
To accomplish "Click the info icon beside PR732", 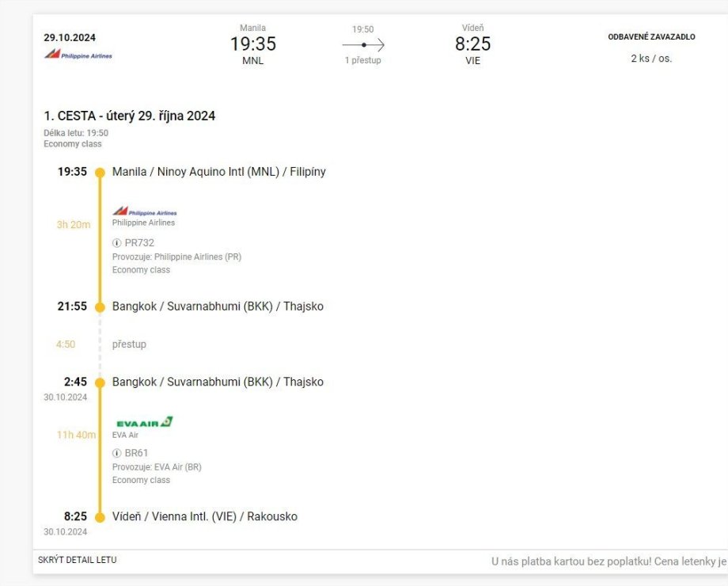I will pos(117,243).
